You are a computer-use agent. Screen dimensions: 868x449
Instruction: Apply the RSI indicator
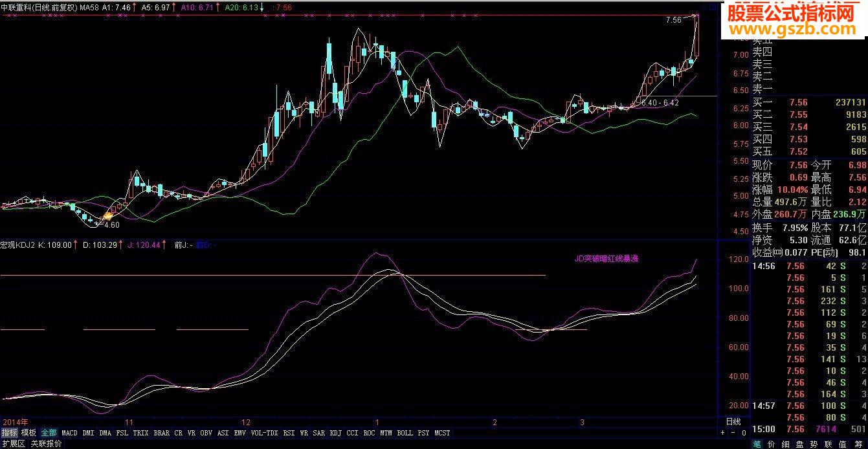pyautogui.click(x=289, y=433)
